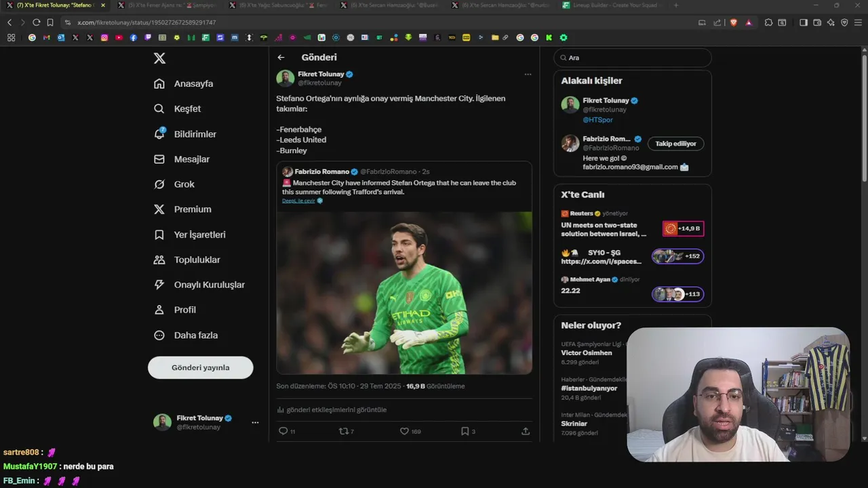Screen dimensions: 868x488
Task: Toggle the browser sidebar panel icon
Action: [x=804, y=22]
